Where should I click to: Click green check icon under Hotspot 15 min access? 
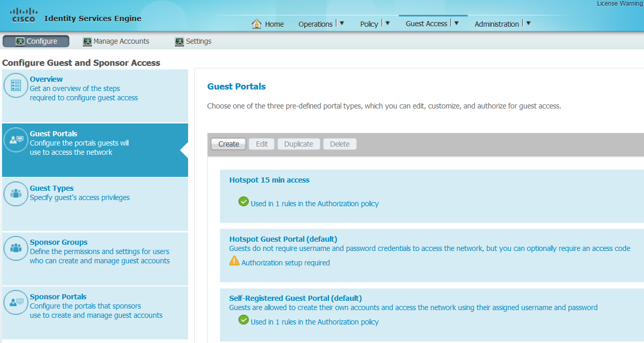tap(244, 202)
